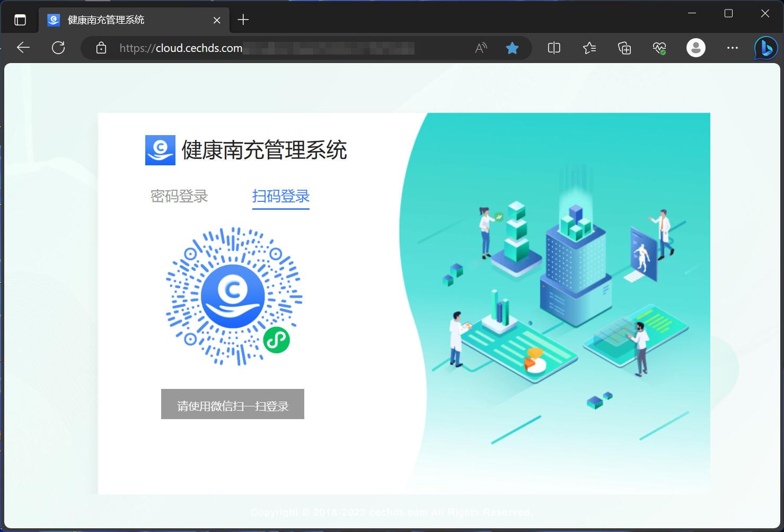
Task: Click the green mini-program badge on QR code
Action: point(277,340)
